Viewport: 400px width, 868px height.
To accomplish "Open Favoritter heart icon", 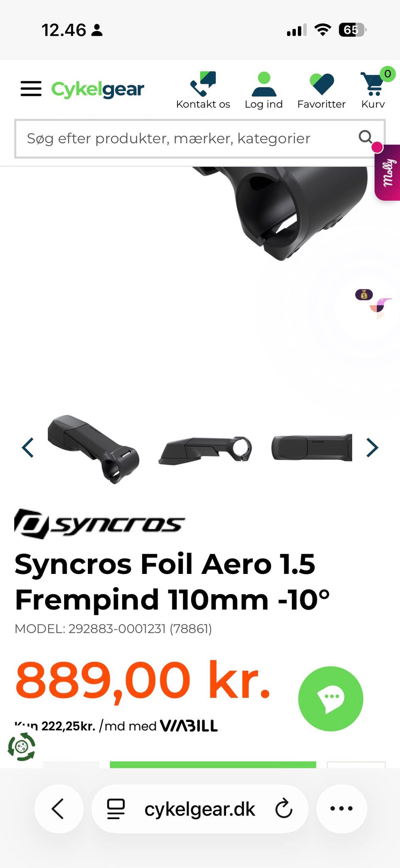I will tap(322, 84).
